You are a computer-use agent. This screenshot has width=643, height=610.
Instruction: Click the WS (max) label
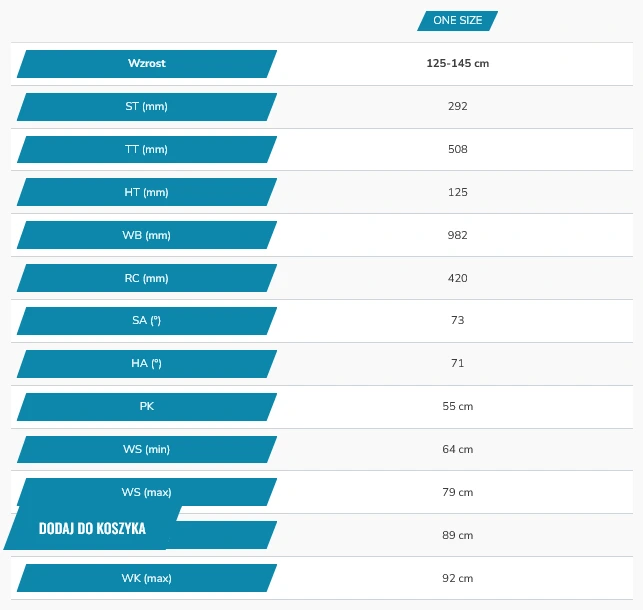point(146,492)
